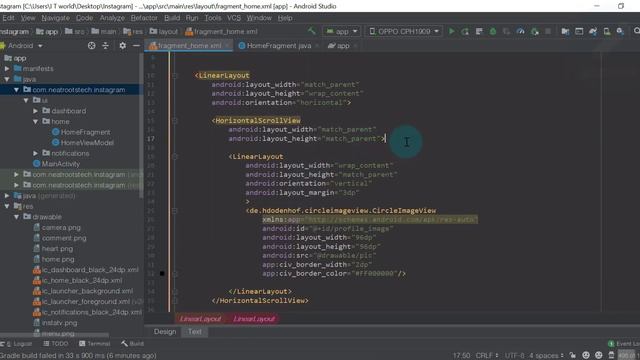The height and width of the screenshot is (360, 640).
Task: Start debugging with the green bug icon
Action: [493, 31]
